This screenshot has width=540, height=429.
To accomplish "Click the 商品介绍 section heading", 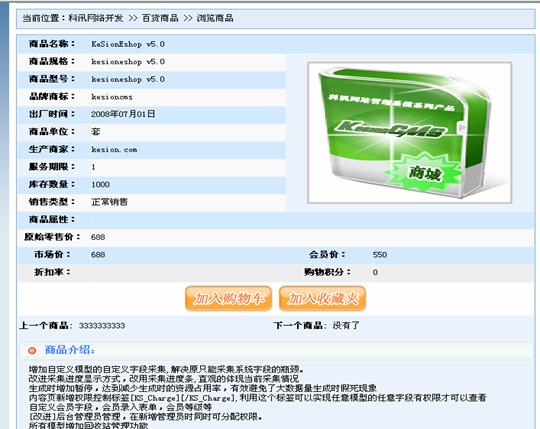I will tap(70, 350).
